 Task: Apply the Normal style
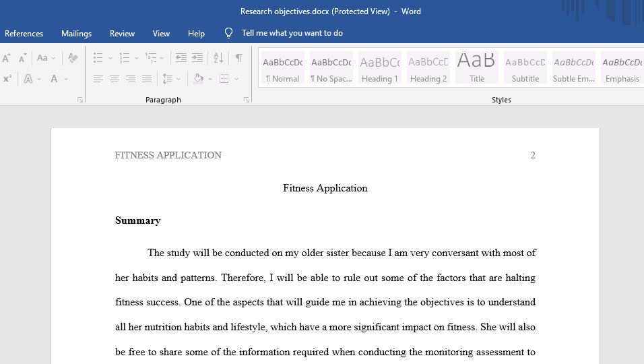[283, 68]
